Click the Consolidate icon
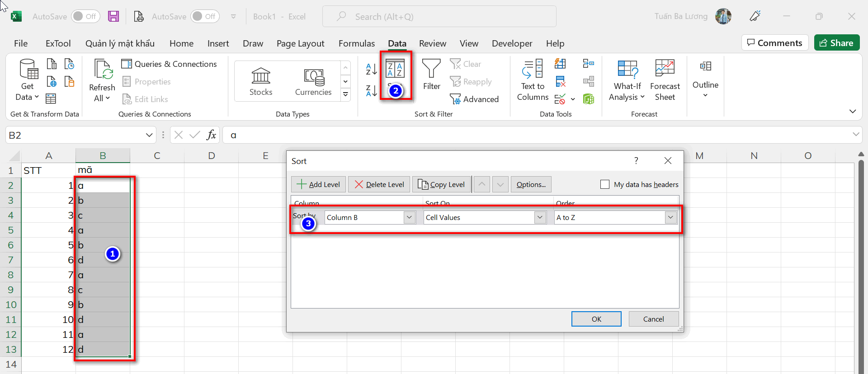Screen dimensions: 868x374 589,64
